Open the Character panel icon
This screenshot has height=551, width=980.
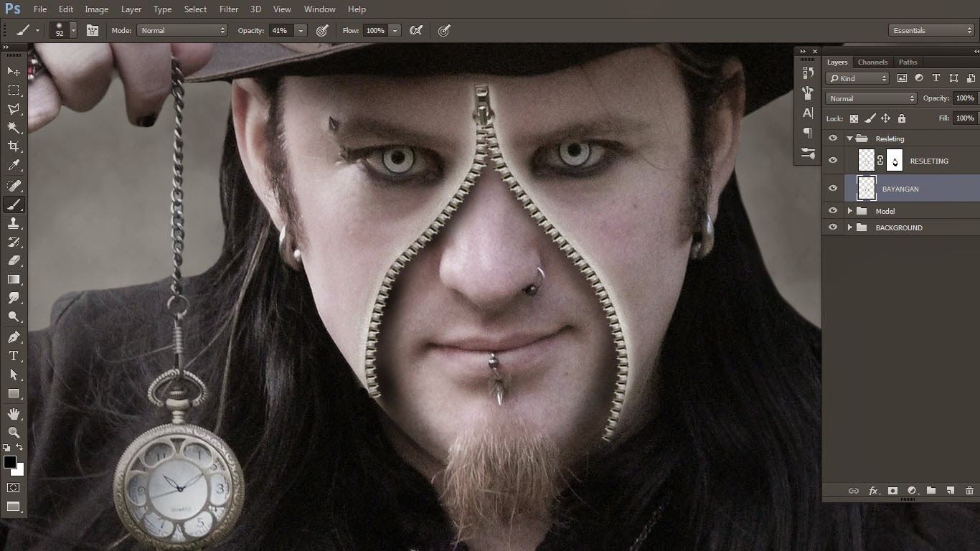coord(808,113)
